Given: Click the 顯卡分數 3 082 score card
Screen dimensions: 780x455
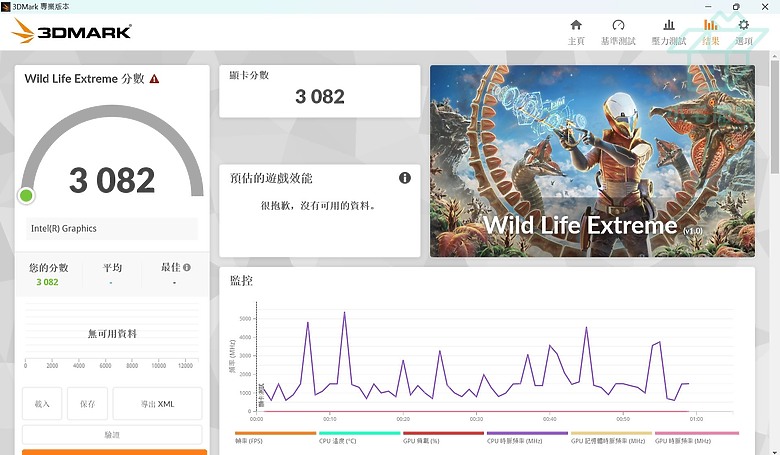Looking at the screenshot, I should click(x=320, y=91).
